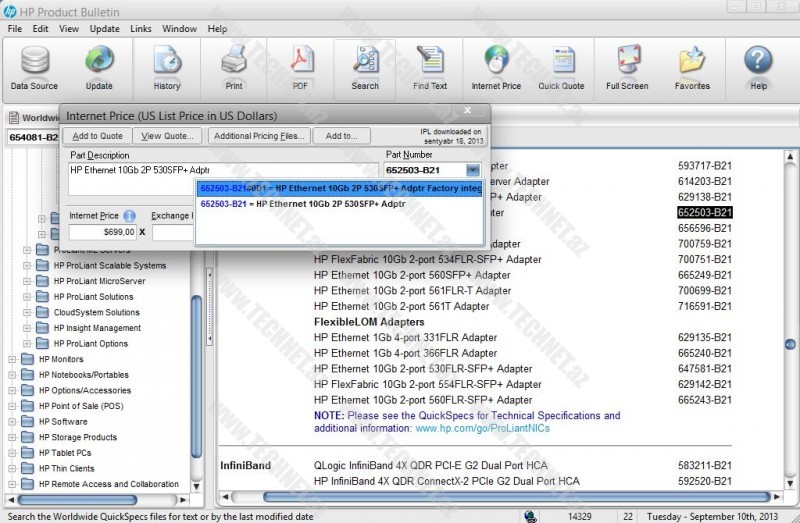Select the 652503-B21 HP Ethernet 10Gb 2P 530SFP+ Adptr option
Image resolution: width=800 pixels, height=523 pixels.
point(340,204)
